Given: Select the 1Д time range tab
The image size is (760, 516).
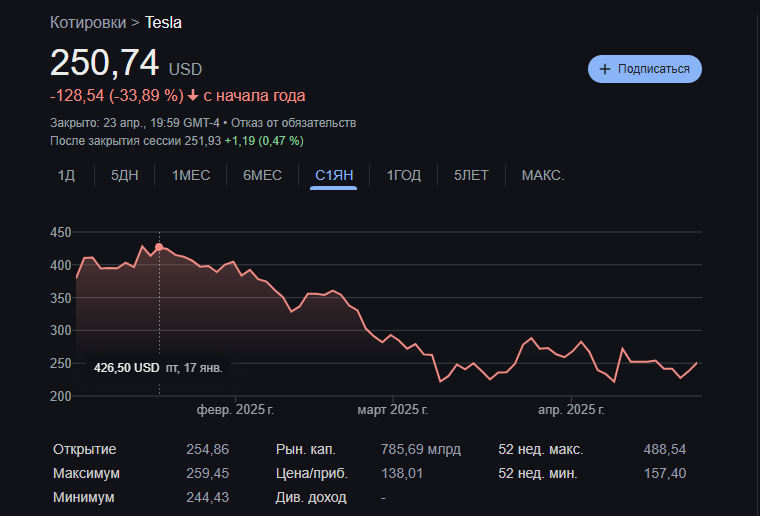Looking at the screenshot, I should [x=66, y=175].
